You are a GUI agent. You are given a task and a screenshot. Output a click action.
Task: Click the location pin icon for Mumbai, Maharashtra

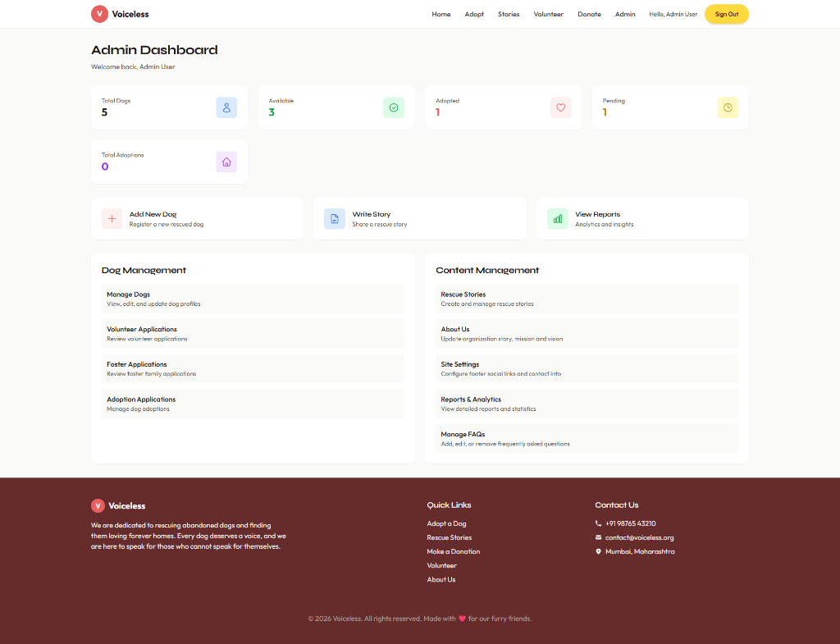pyautogui.click(x=598, y=551)
